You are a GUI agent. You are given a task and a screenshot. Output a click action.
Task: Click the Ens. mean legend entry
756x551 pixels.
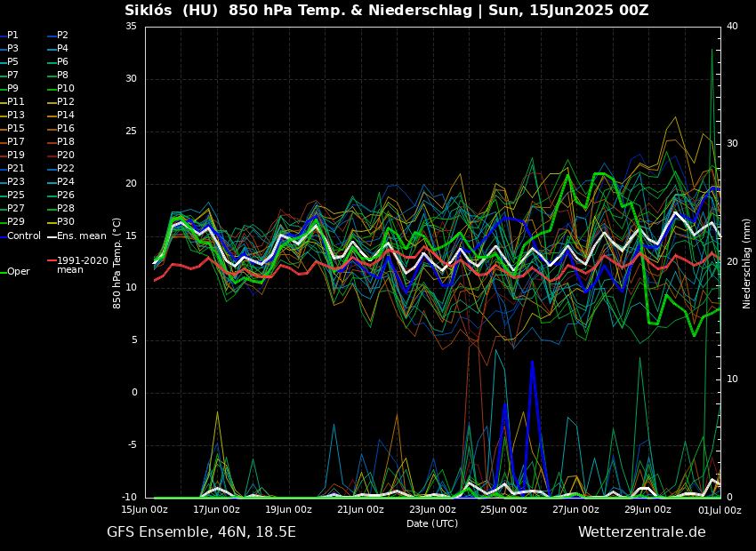point(81,236)
